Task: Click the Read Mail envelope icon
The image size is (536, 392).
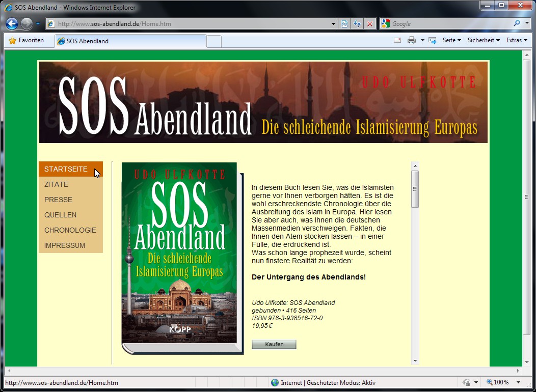Action: point(397,40)
